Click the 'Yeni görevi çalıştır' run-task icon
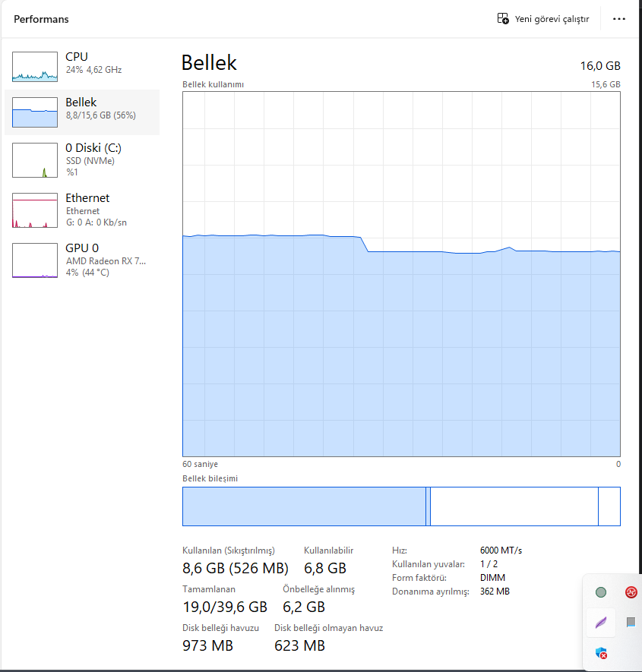This screenshot has width=642, height=672. click(x=503, y=19)
